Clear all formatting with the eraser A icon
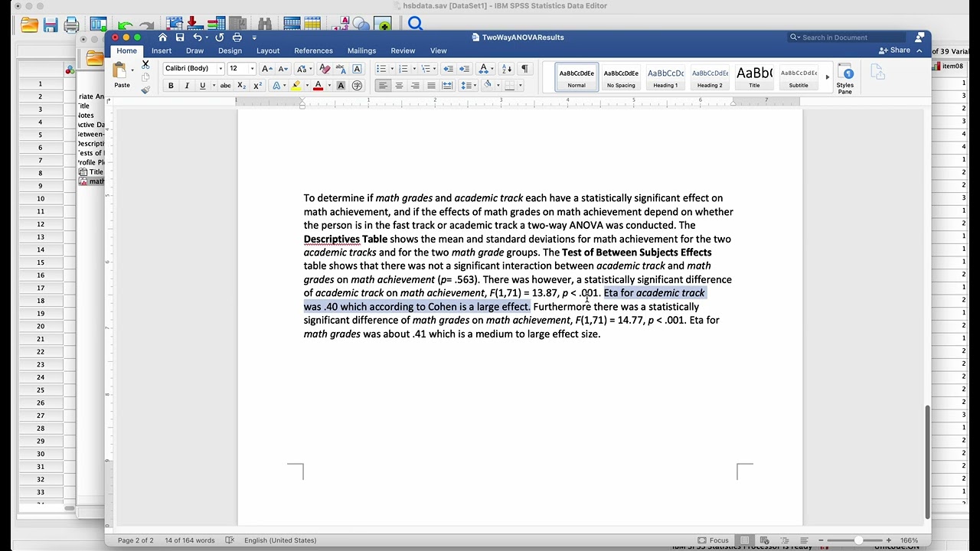The width and height of the screenshot is (980, 551). (x=324, y=69)
